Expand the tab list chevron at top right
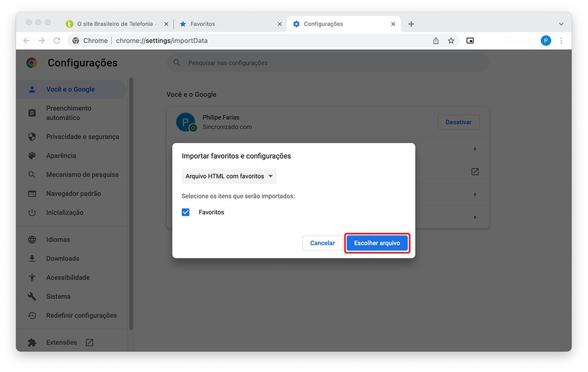588x372 pixels. [560, 24]
